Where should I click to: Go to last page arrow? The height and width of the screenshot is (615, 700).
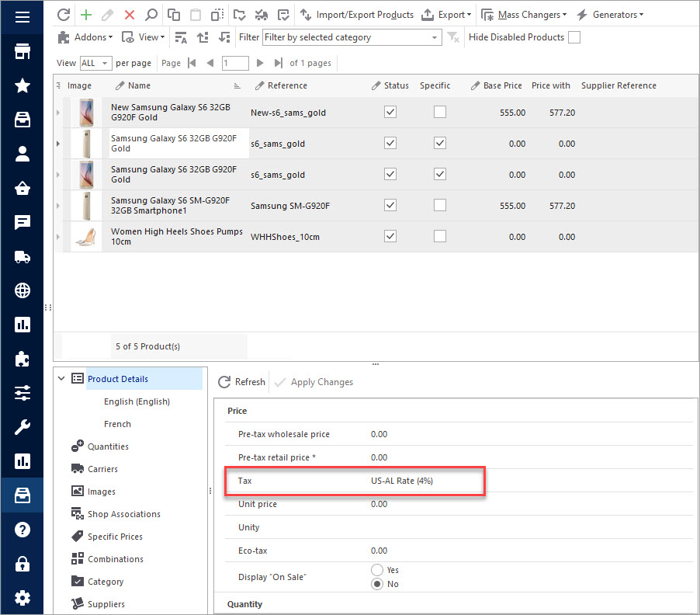(278, 63)
